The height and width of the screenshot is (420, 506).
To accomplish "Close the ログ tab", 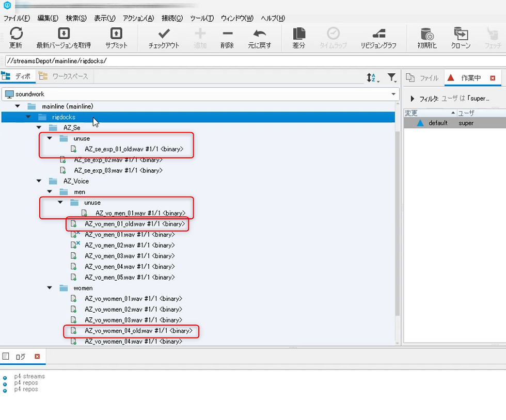I will click(37, 357).
